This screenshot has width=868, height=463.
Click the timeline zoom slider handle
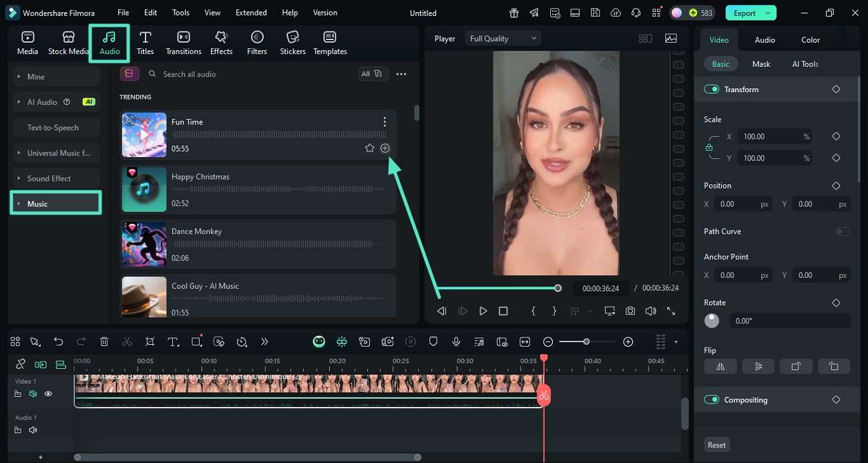point(586,342)
